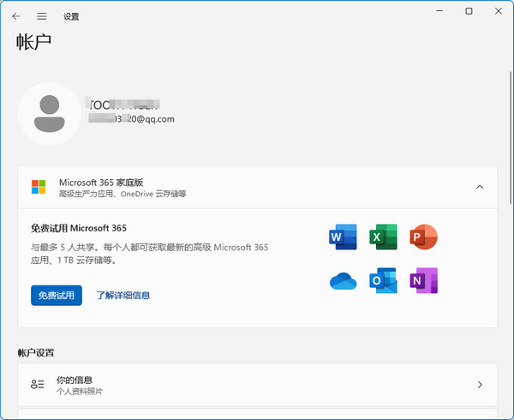514x420 pixels.
Task: Open the 你的信息 settings row
Action: coord(257,384)
